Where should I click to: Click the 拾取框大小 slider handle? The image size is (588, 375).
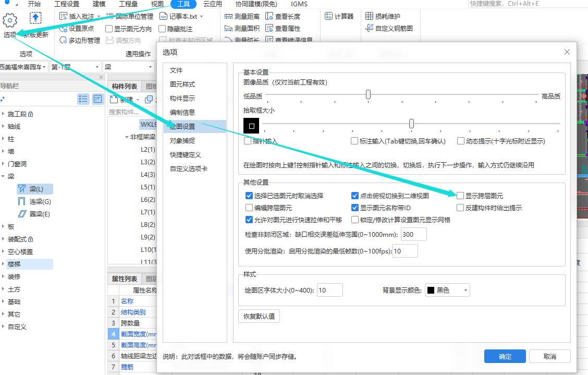click(411, 124)
